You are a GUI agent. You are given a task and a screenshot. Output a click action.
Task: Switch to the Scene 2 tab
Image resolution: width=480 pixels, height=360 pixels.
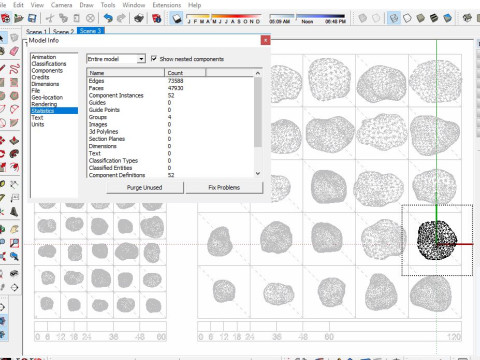tap(63, 32)
